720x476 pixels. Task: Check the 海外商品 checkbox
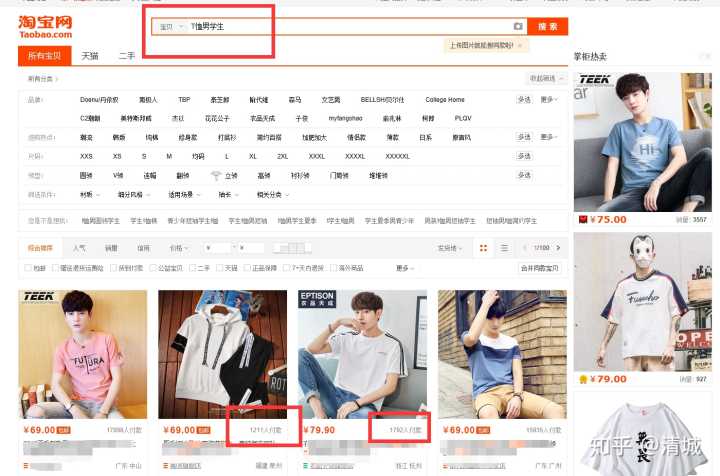coord(334,268)
